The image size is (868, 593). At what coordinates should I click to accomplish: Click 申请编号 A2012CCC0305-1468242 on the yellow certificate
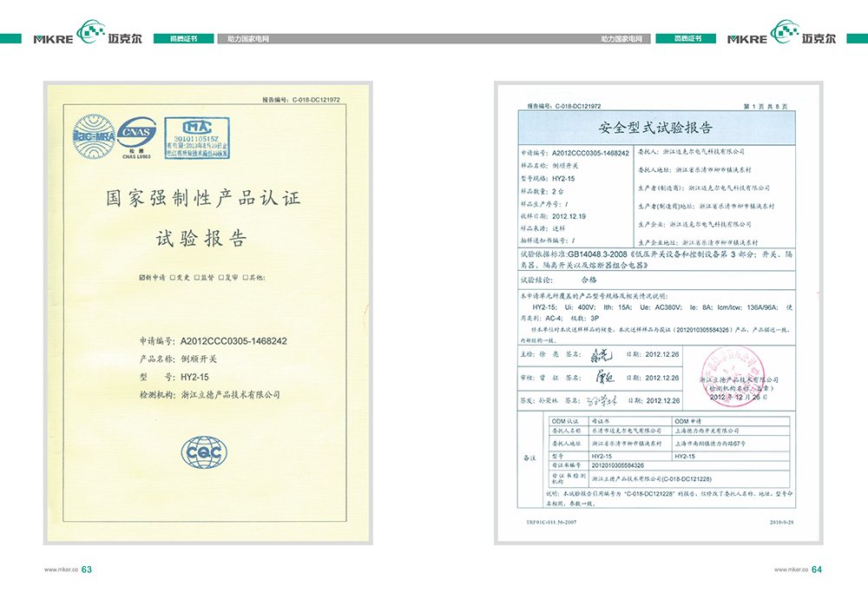pyautogui.click(x=214, y=341)
